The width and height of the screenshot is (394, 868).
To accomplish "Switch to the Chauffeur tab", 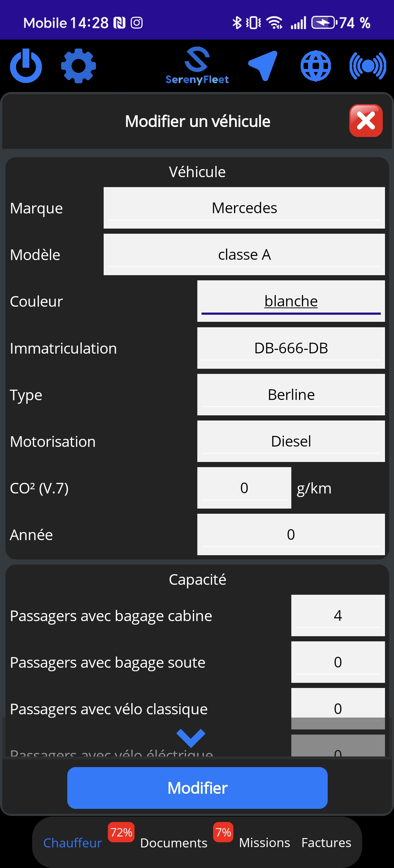I will click(x=72, y=843).
